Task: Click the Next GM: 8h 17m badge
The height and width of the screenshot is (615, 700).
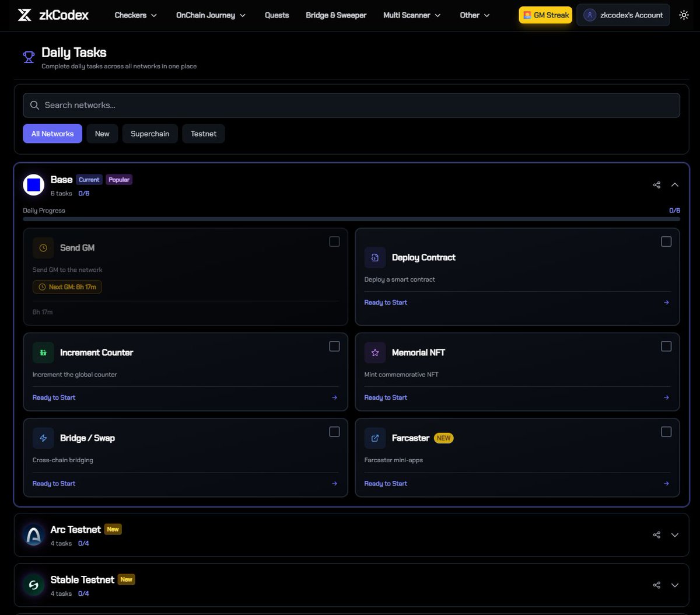Action: [x=67, y=287]
